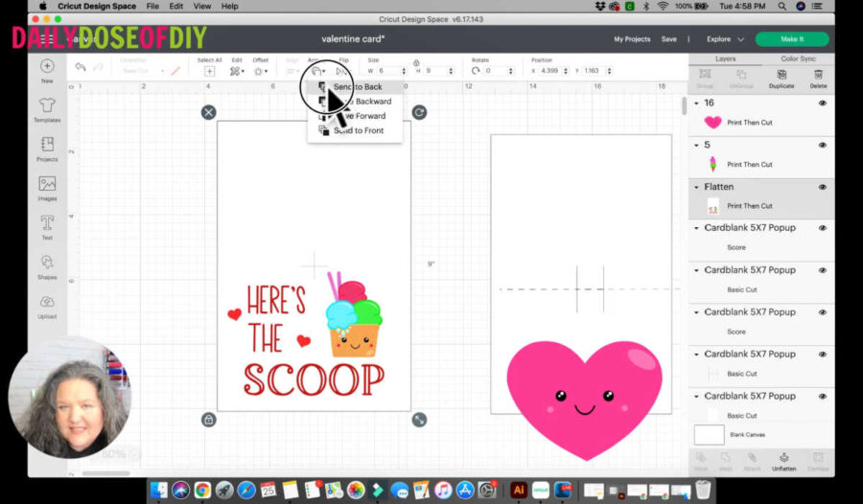Choose Move Forward option
Image resolution: width=863 pixels, height=504 pixels.
355,116
